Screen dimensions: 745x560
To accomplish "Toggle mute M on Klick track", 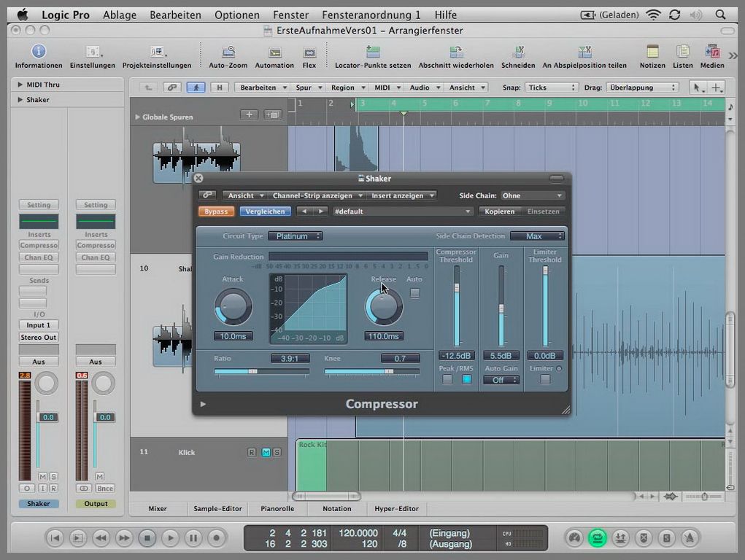I will [266, 452].
